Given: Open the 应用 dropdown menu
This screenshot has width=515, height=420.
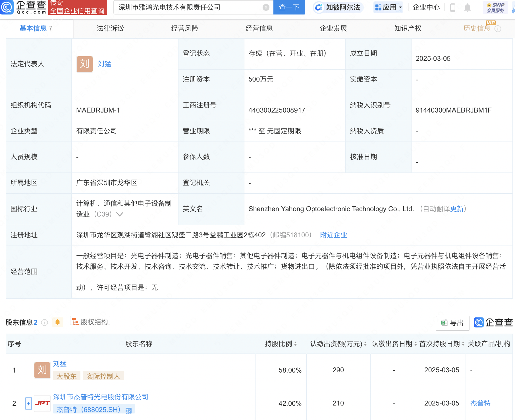Looking at the screenshot, I should click(x=388, y=7).
